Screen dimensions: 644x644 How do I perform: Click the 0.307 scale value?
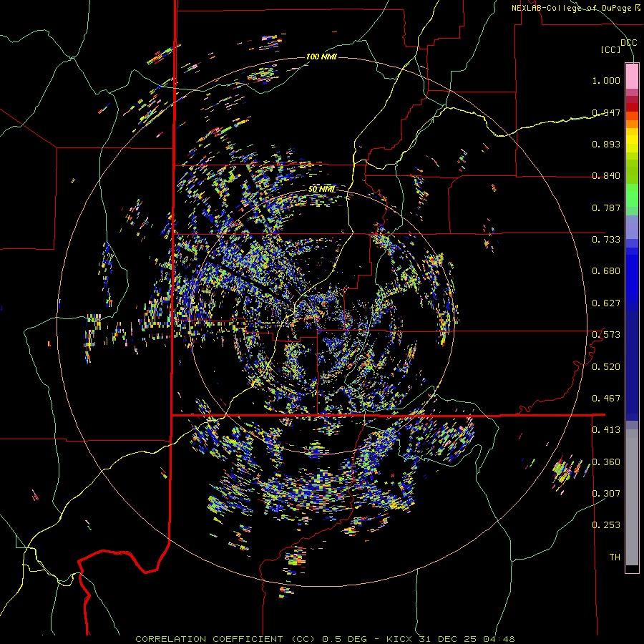[606, 494]
